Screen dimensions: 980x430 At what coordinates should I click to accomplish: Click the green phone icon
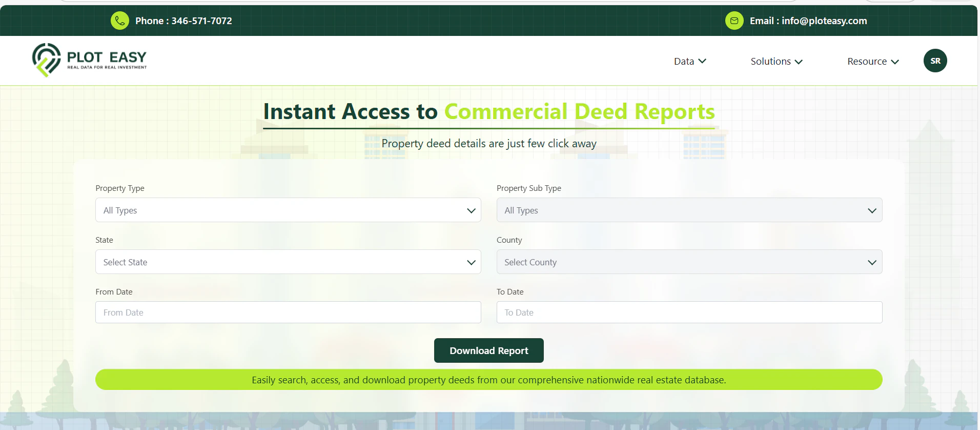click(120, 21)
